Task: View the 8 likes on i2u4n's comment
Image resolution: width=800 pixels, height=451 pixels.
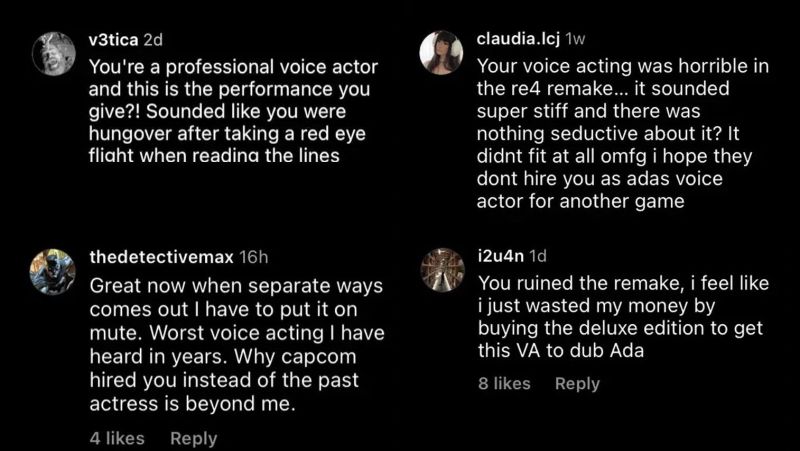Action: point(506,383)
